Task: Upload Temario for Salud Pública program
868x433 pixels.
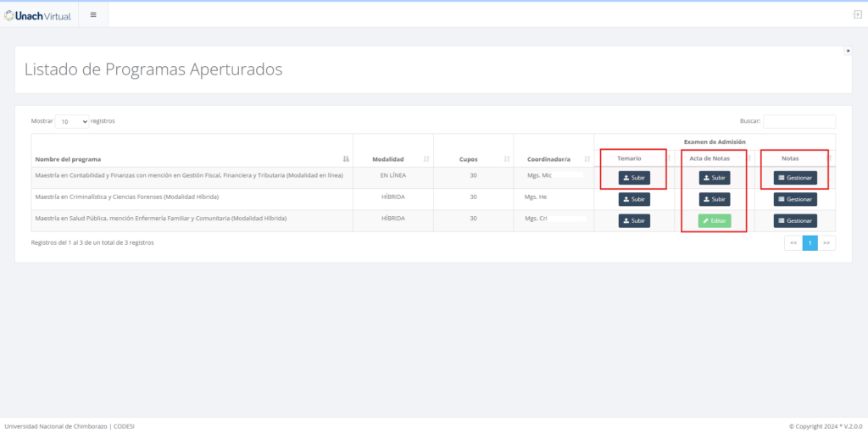Action: click(x=634, y=220)
